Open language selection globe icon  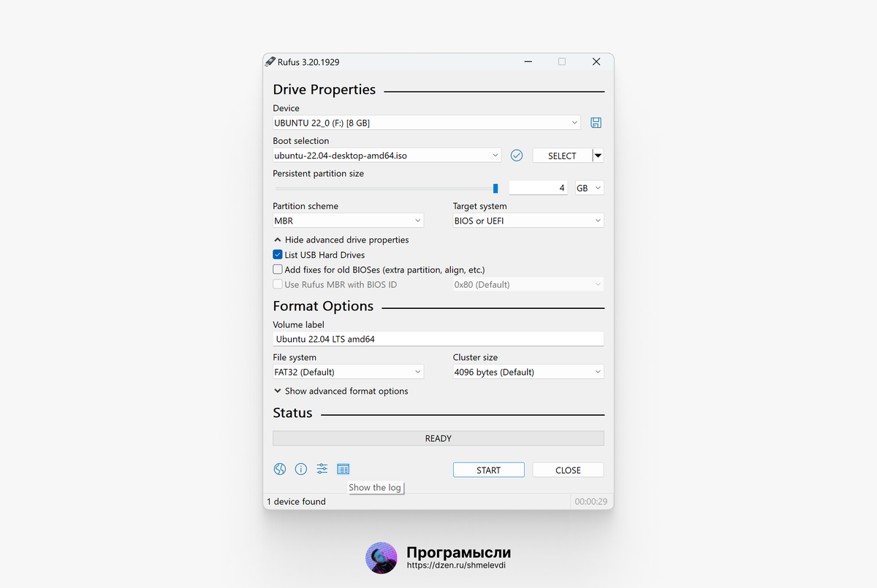point(280,469)
